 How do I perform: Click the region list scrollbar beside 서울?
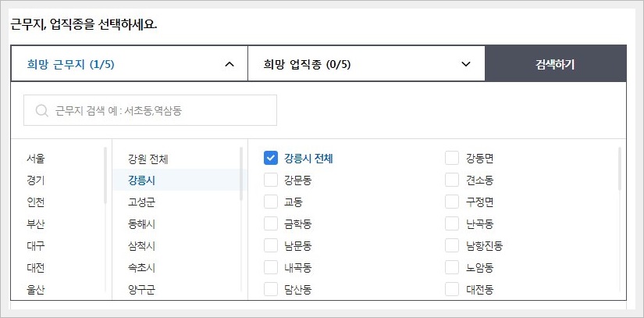(105, 175)
